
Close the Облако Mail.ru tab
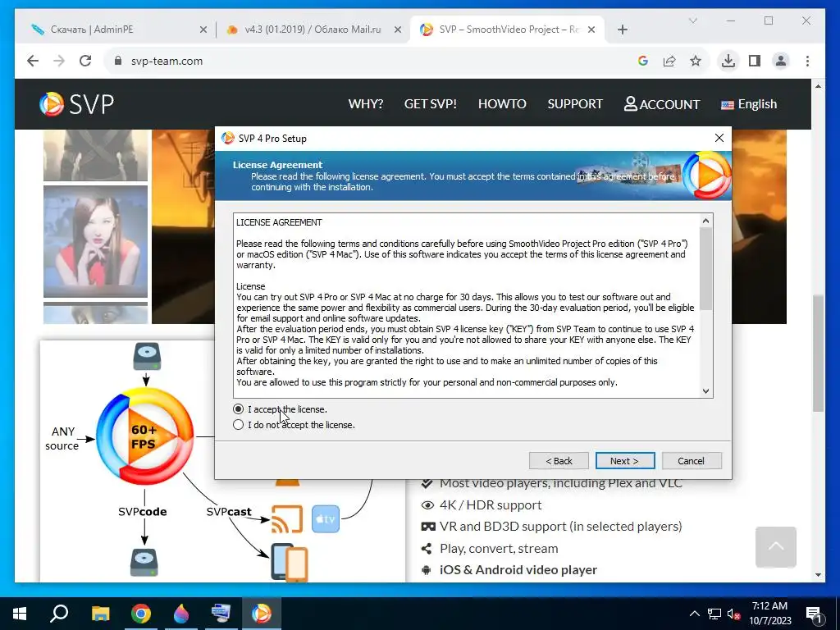click(x=398, y=30)
